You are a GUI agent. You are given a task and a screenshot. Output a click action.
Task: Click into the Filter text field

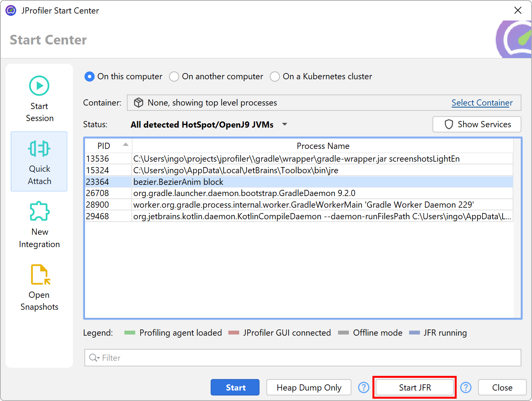pyautogui.click(x=309, y=358)
